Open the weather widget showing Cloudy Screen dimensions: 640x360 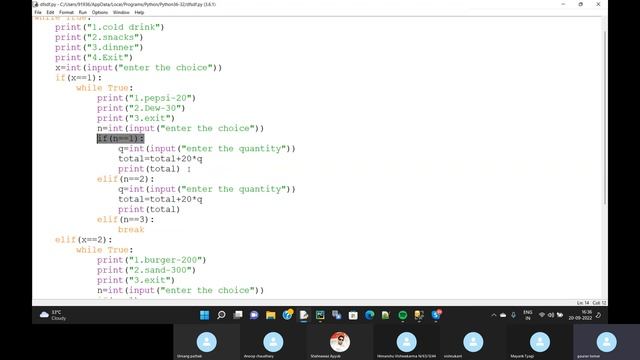[x=53, y=315]
